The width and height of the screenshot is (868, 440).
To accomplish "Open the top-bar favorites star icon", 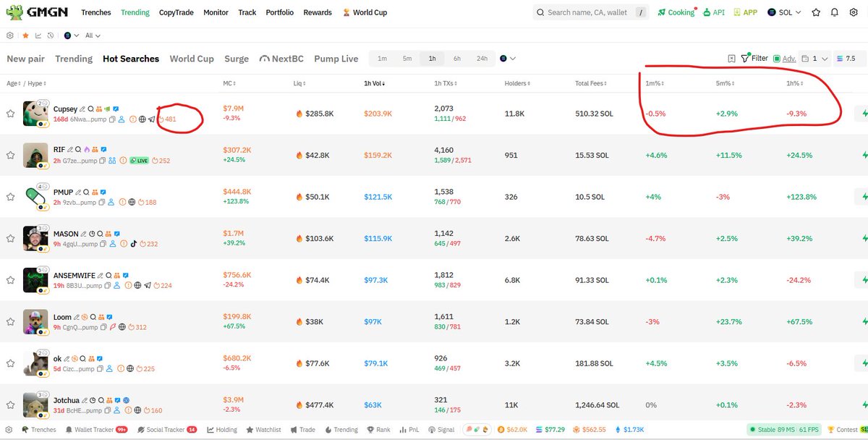I will coord(816,12).
